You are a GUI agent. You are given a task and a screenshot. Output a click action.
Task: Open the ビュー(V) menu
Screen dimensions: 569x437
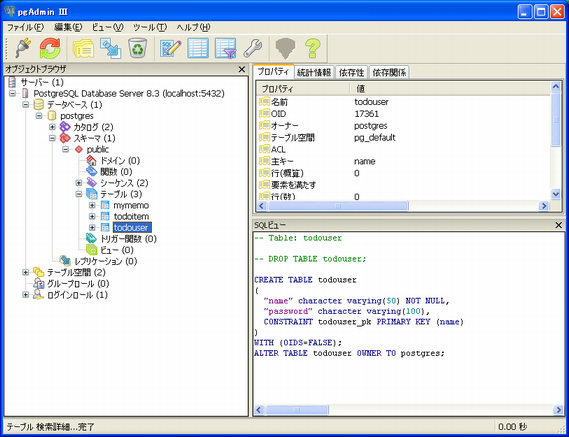(107, 27)
